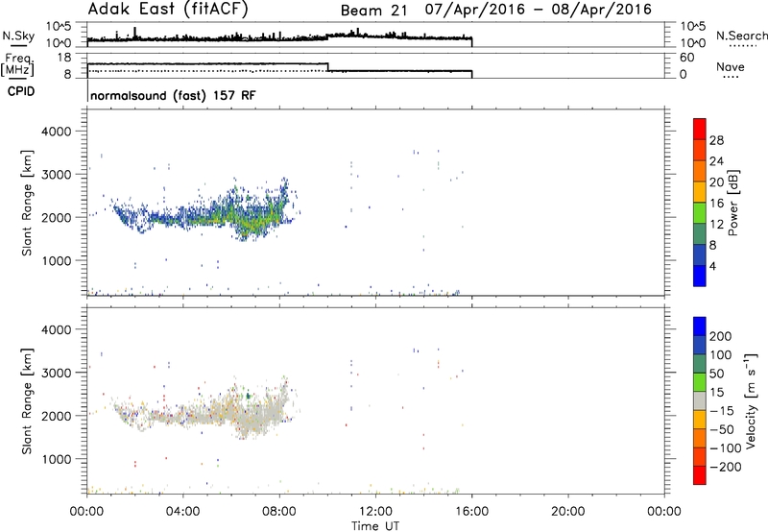Click the 18 tick on the frequency axis
Viewport: 768px width, 532px height.
[x=64, y=58]
